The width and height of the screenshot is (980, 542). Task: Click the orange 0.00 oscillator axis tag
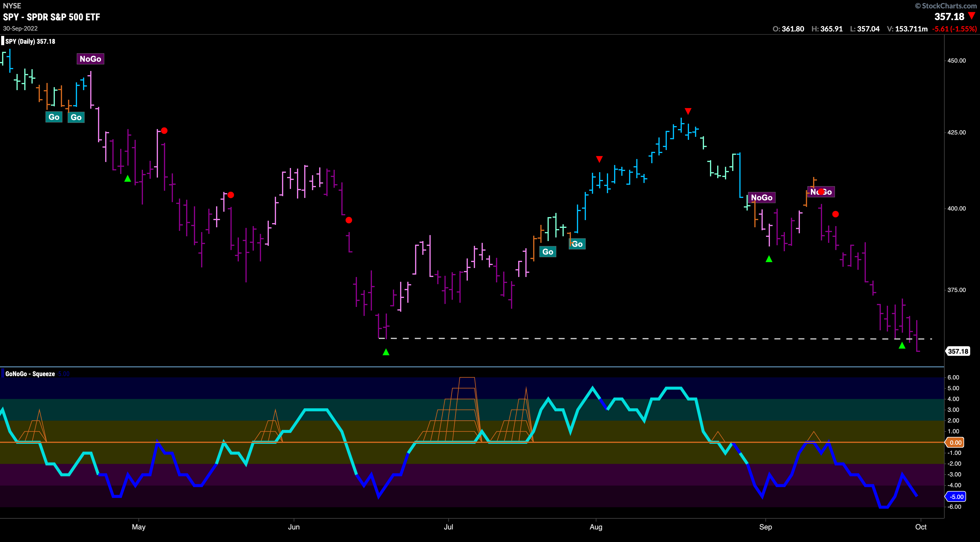[955, 442]
